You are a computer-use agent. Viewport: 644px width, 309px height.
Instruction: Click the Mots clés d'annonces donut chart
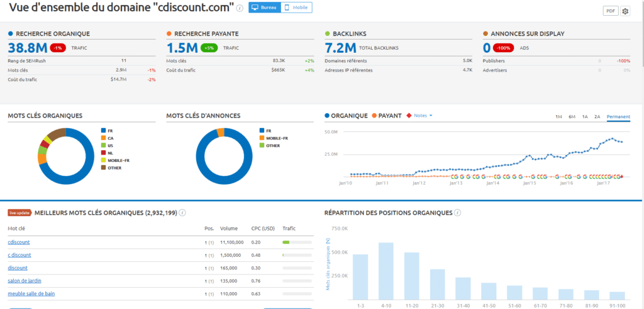coord(225,156)
